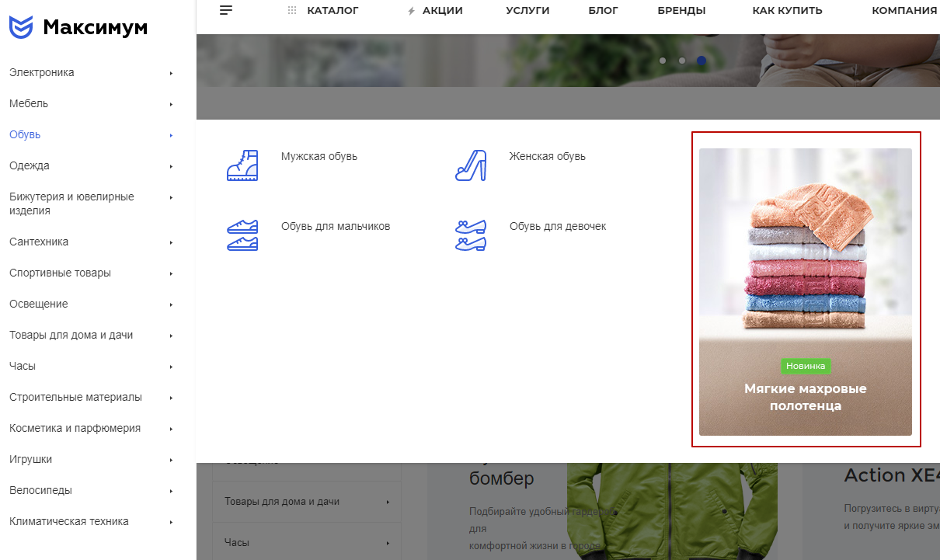Select the active third banner slider dot
Viewport: 940px width, 560px height.
point(702,60)
